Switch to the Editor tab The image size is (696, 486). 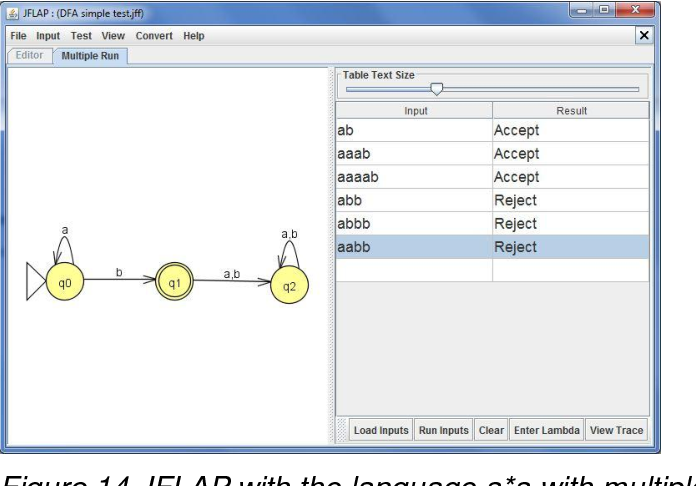pos(29,55)
